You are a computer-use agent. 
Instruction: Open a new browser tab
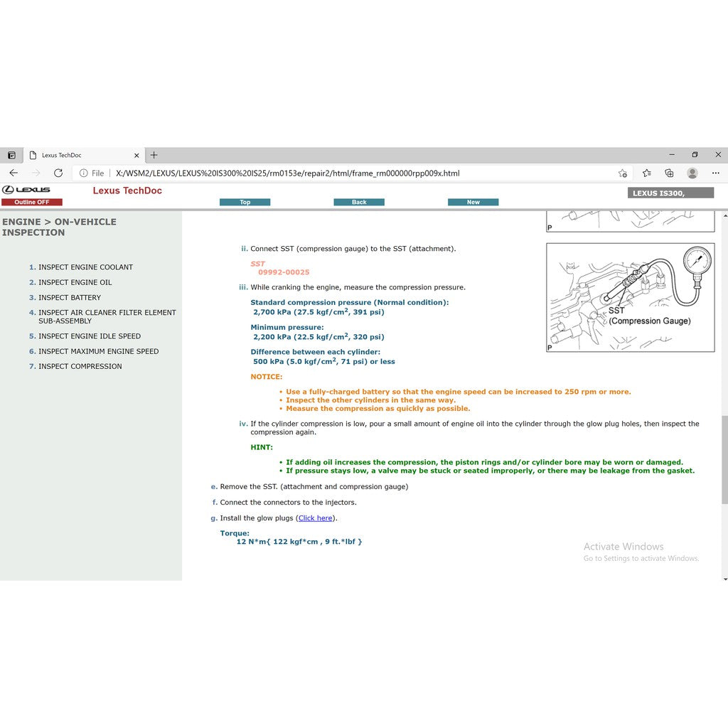pos(154,155)
